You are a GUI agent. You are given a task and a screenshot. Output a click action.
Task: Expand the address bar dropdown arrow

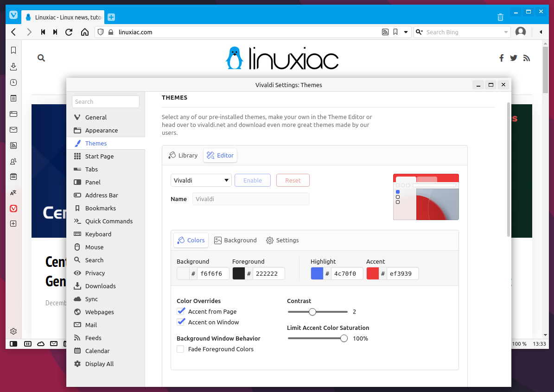[x=406, y=32]
